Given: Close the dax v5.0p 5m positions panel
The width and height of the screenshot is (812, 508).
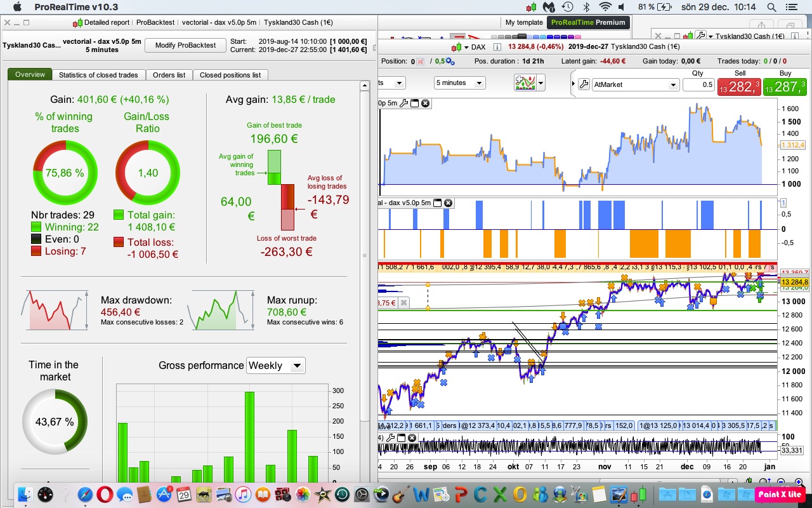Looking at the screenshot, I should [448, 203].
